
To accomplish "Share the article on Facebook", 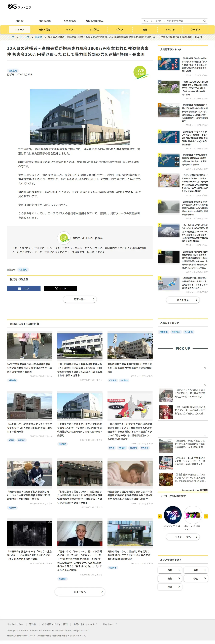I will [x=24, y=289].
